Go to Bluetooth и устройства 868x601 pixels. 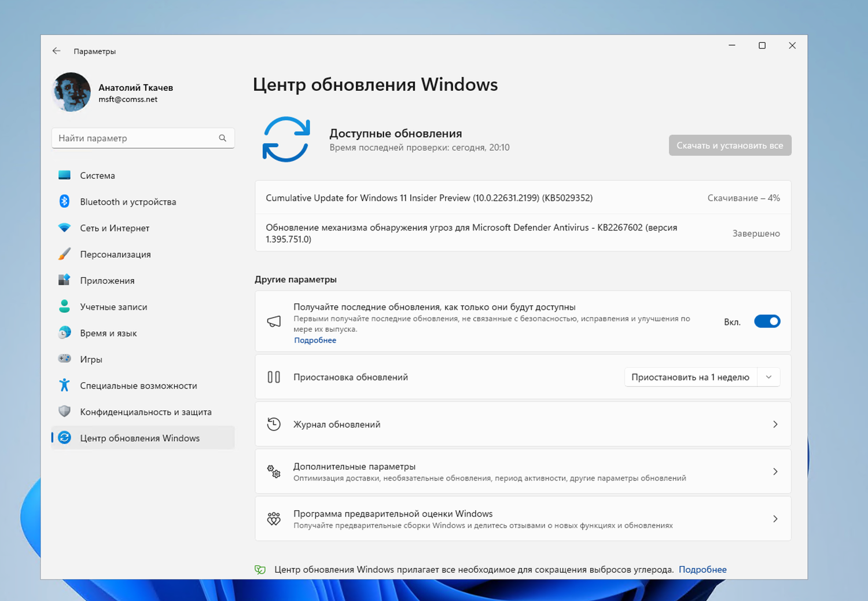tap(143, 201)
